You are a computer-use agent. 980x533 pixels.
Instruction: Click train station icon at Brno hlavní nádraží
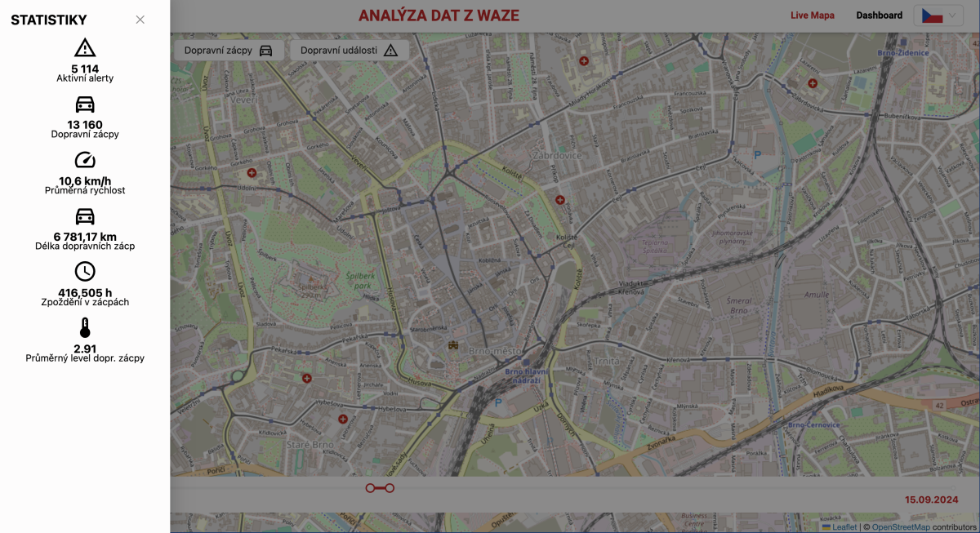(x=527, y=362)
